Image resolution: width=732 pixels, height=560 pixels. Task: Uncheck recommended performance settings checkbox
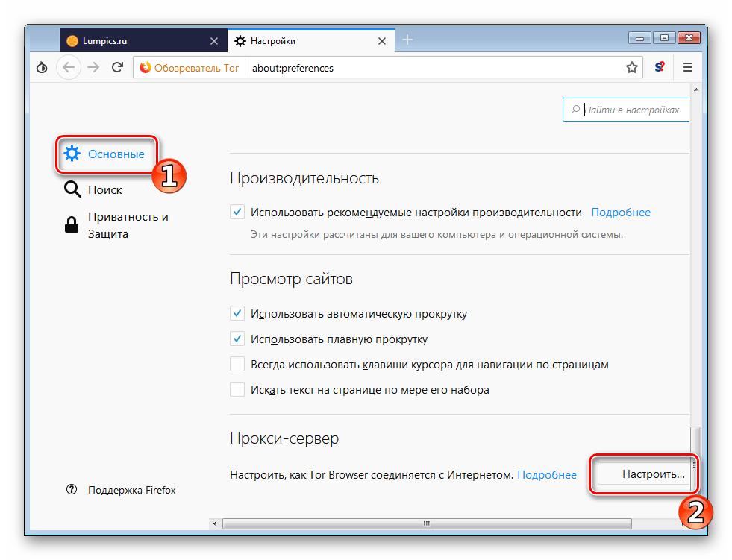point(237,213)
